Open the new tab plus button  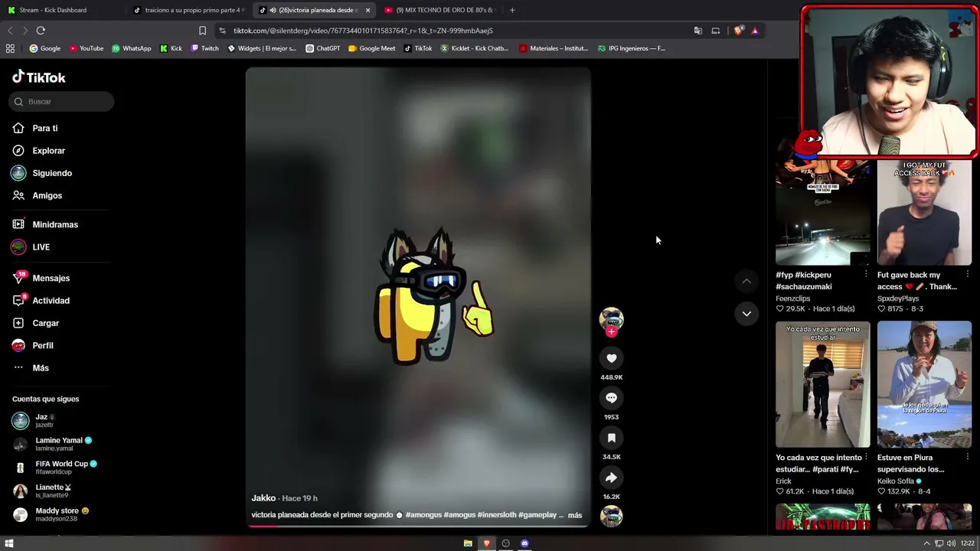tap(512, 10)
